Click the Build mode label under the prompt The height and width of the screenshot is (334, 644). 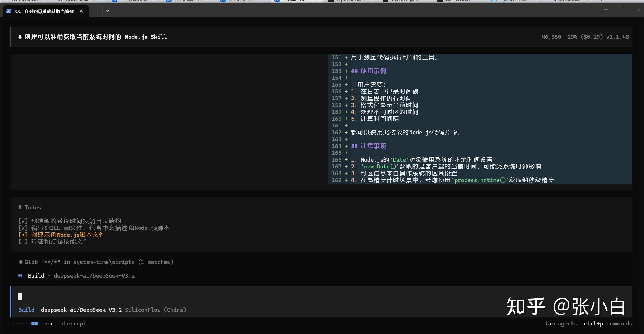coord(26,310)
